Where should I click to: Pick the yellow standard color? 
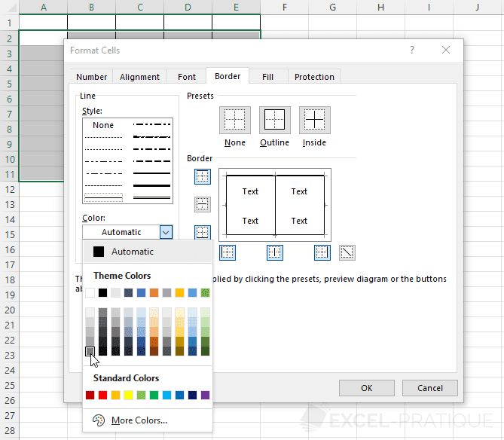click(x=128, y=395)
